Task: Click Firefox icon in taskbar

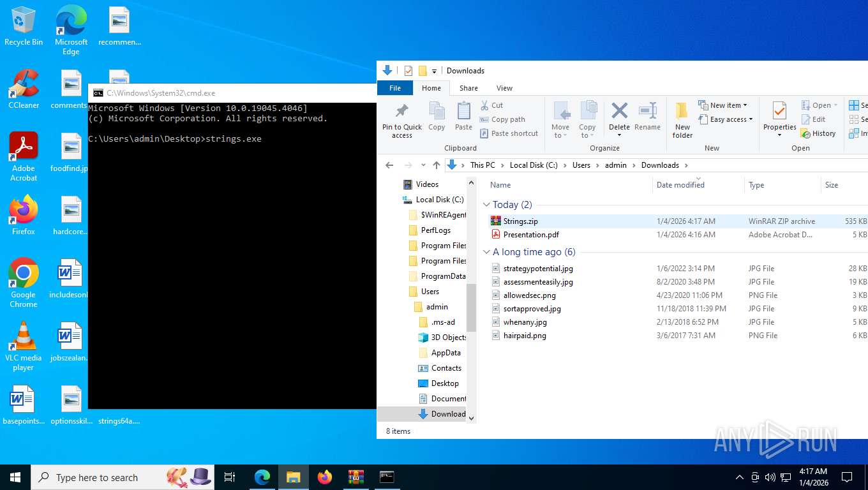Action: (325, 477)
